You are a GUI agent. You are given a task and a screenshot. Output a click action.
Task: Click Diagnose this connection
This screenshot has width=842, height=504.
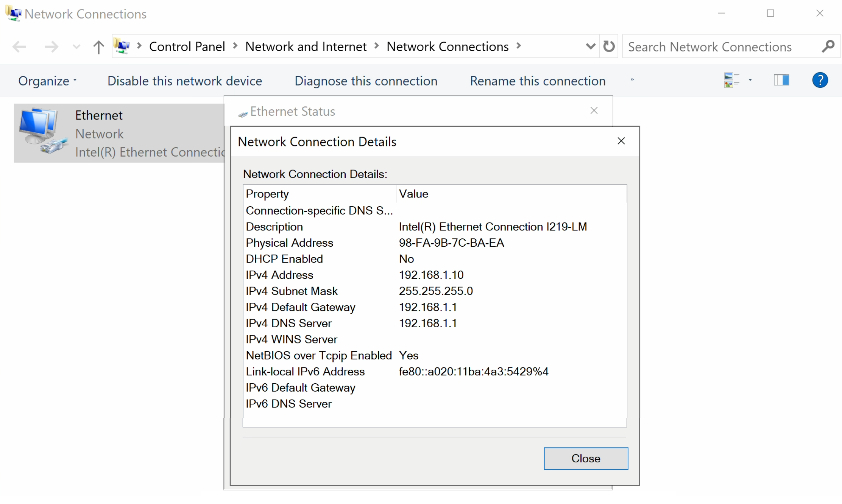366,81
